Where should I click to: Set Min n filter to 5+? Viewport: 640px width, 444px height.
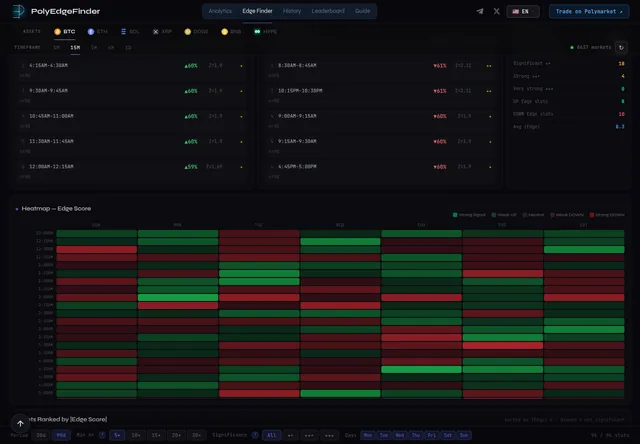117,435
